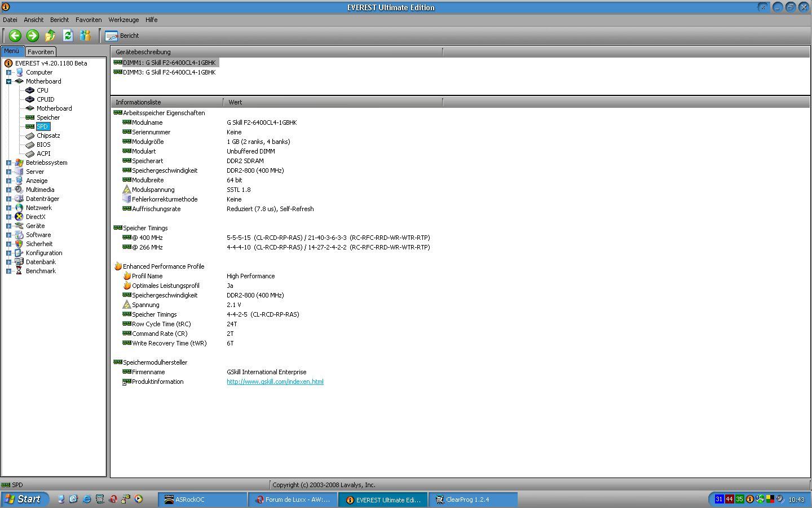812x508 pixels.
Task: Switch to the Favoriten tab in sidebar
Action: pos(41,52)
